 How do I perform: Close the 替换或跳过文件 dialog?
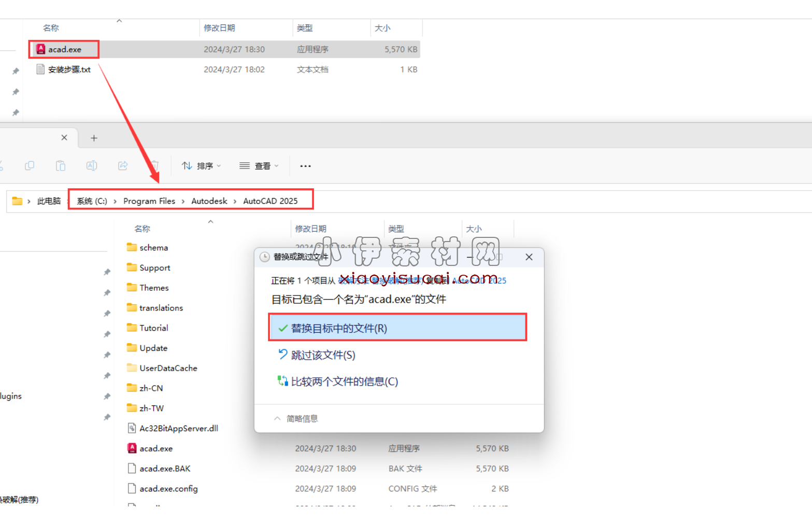coord(529,257)
